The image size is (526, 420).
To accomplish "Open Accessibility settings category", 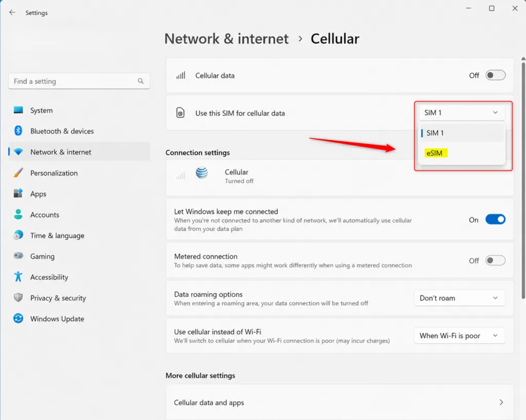I will (x=79, y=277).
